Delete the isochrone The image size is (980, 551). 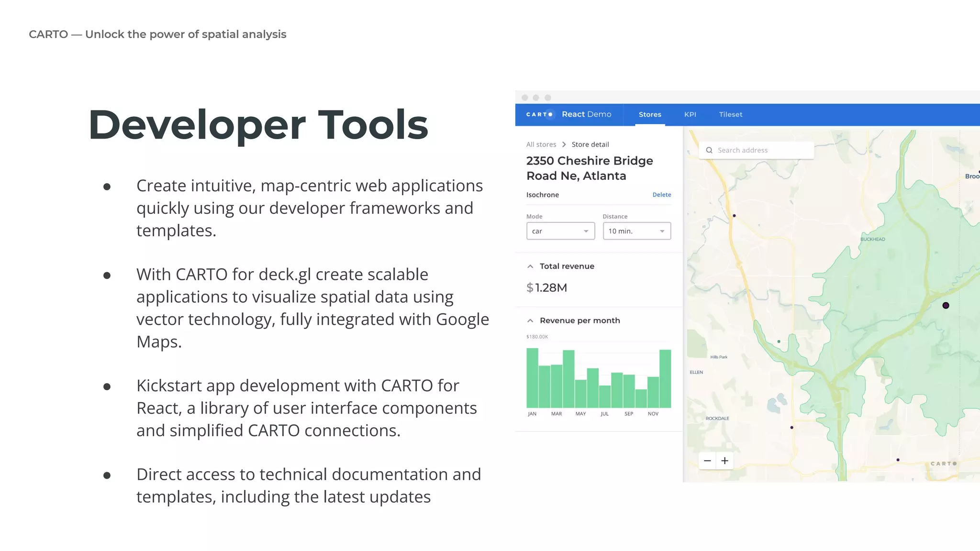[x=662, y=195]
